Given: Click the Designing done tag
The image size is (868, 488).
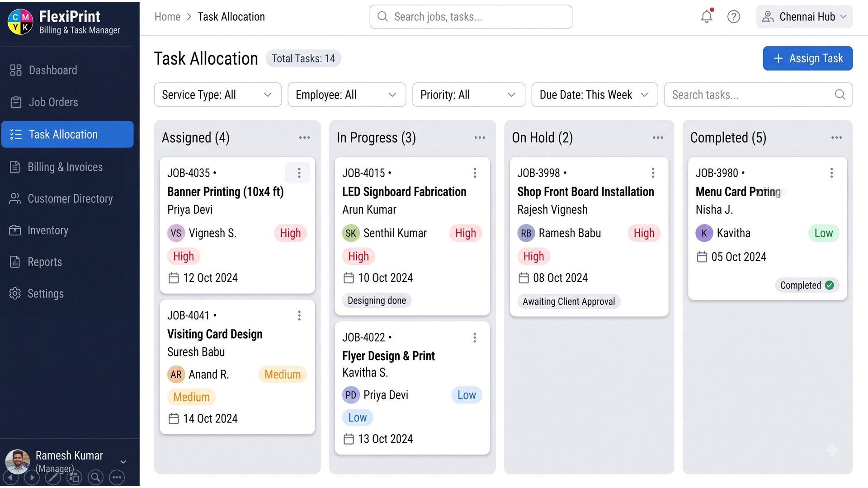Looking at the screenshot, I should point(377,300).
